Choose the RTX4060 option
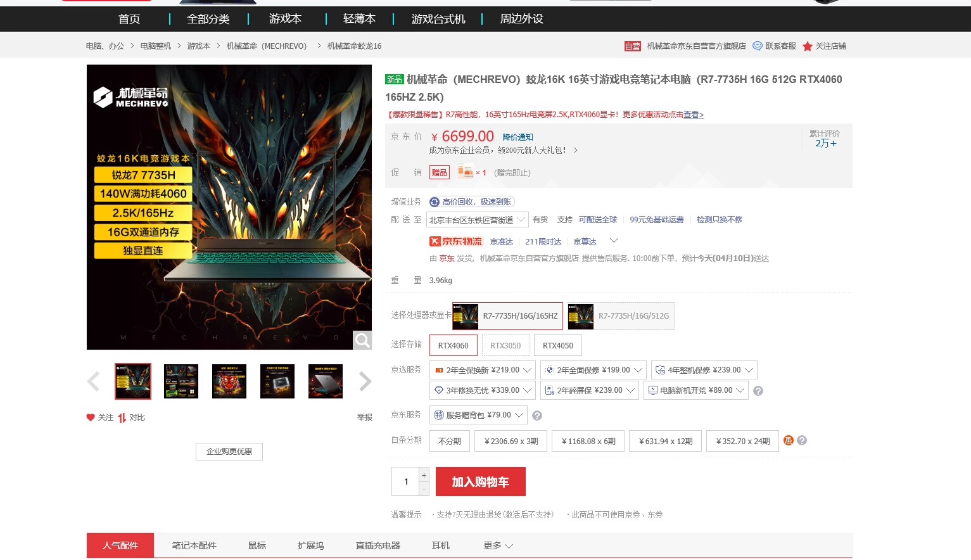Viewport: 971px width, 560px height. tap(454, 346)
